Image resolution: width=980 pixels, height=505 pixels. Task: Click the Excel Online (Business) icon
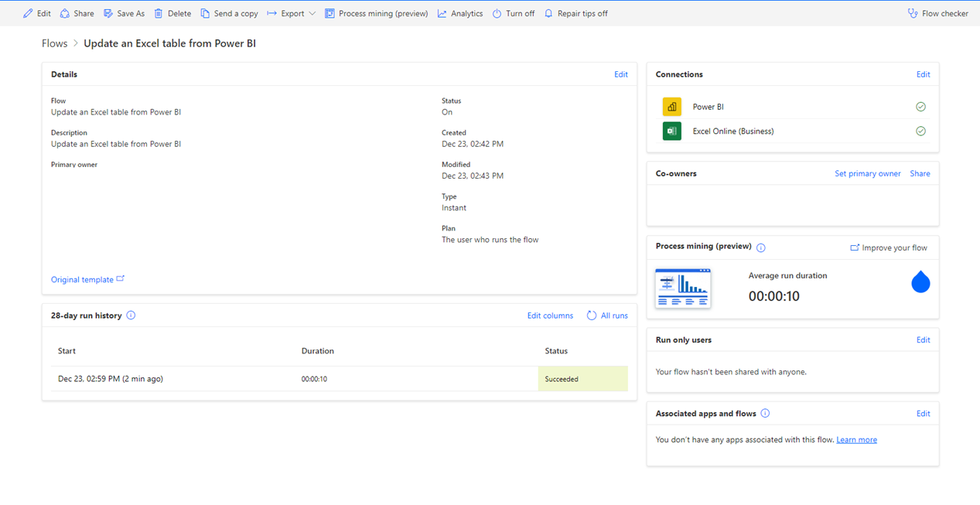click(672, 131)
